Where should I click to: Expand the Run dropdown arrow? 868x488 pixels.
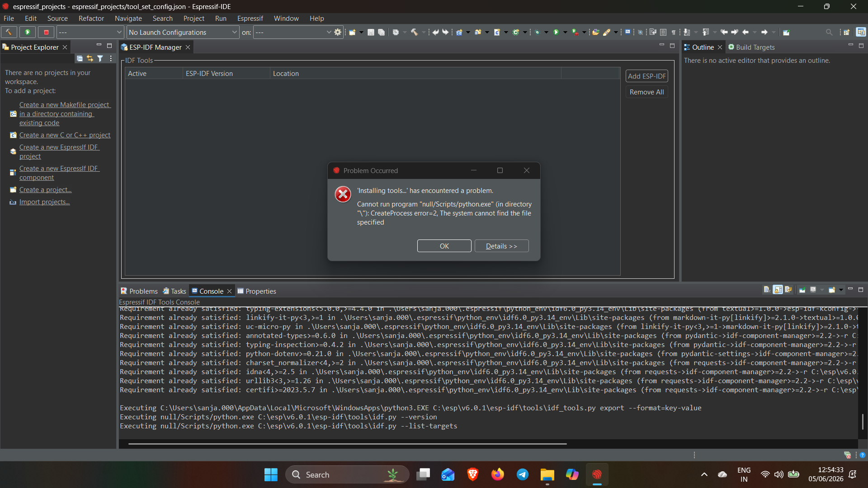tap(565, 33)
